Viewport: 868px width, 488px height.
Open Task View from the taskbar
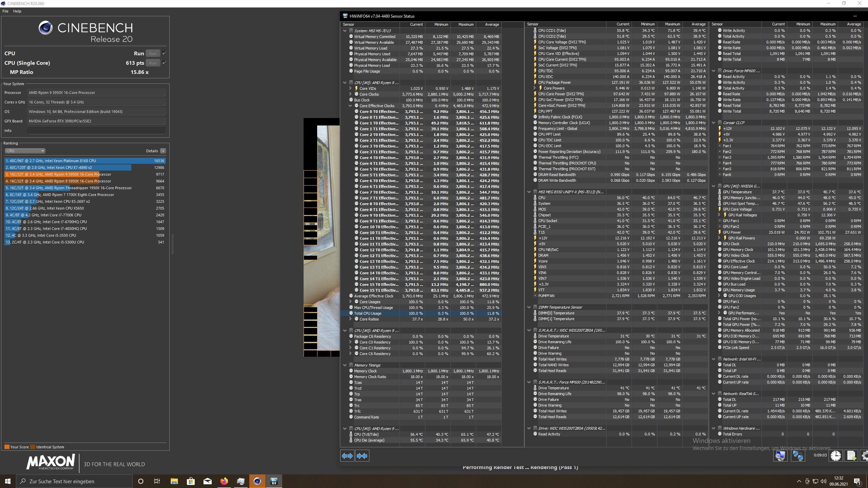[157, 481]
